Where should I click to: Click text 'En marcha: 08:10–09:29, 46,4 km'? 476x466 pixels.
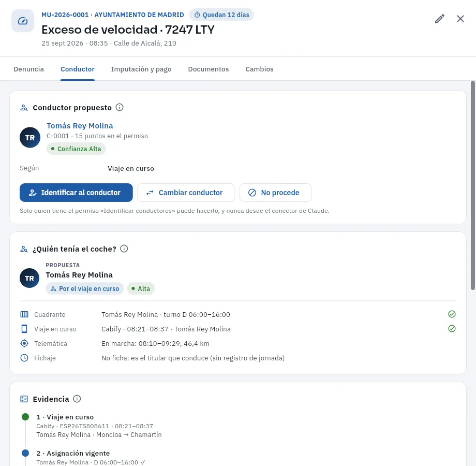point(155,344)
